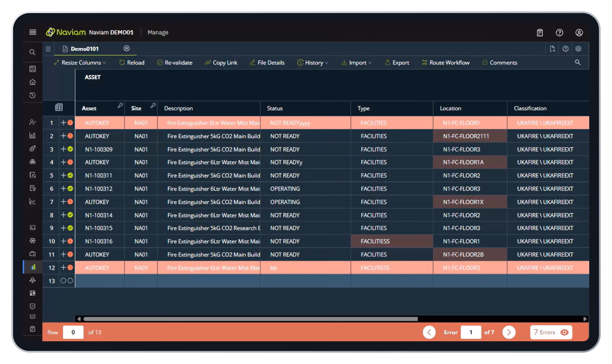Click Re-validate in the toolbar

click(175, 63)
